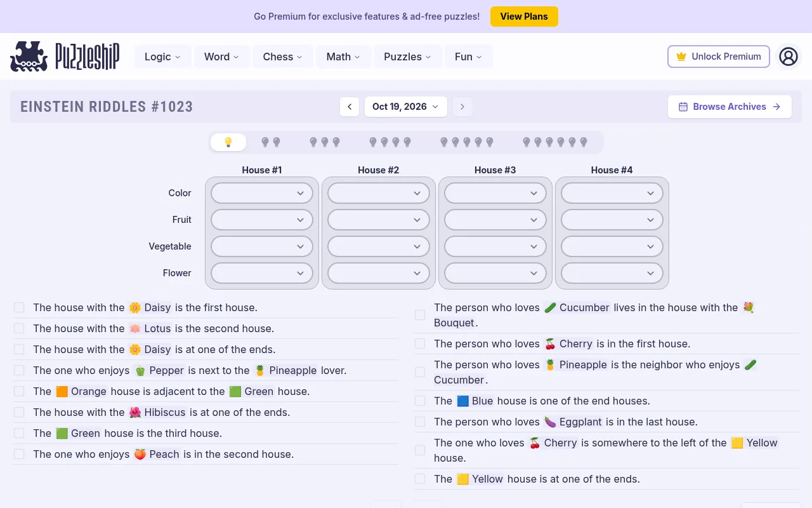Open House #4 Color dropdown

pyautogui.click(x=612, y=193)
